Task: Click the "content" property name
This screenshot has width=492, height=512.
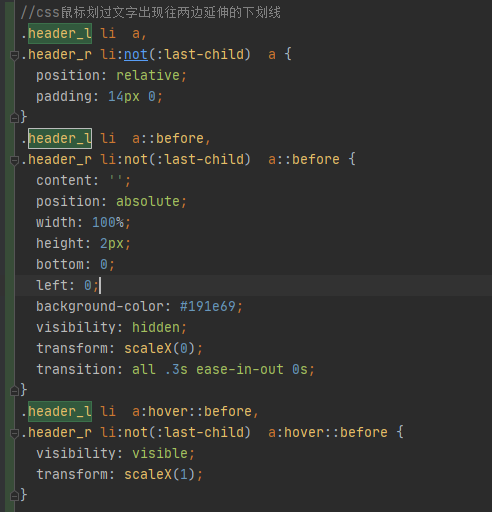Action: (x=65, y=180)
